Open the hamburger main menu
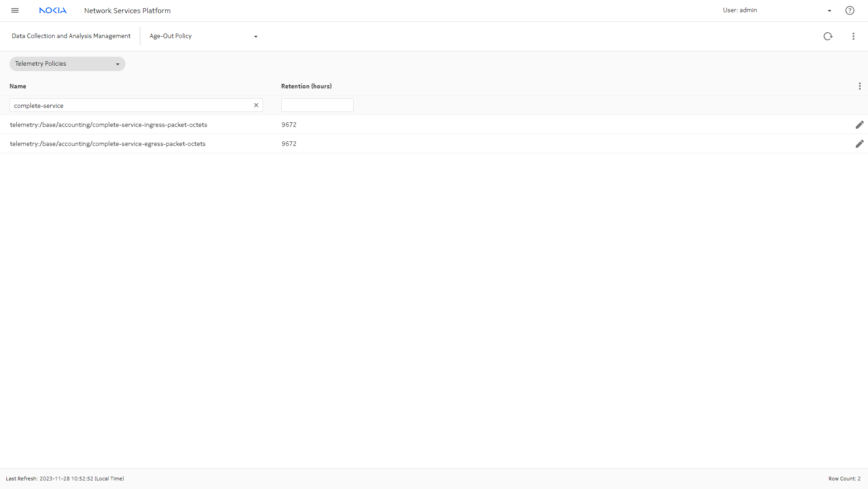Viewport: 868px width, 489px height. [x=15, y=10]
